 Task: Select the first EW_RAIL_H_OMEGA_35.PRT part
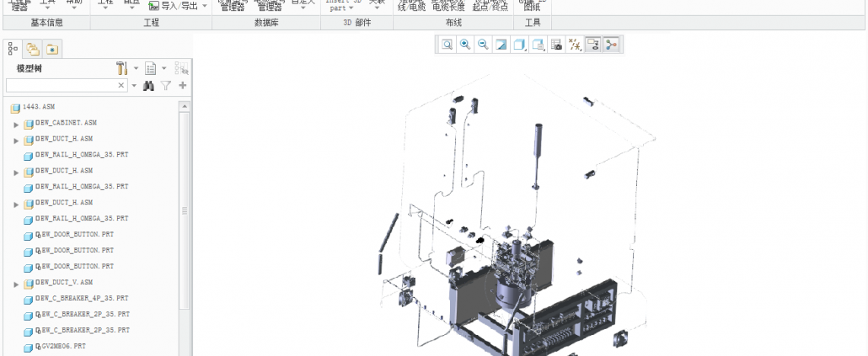(x=82, y=156)
